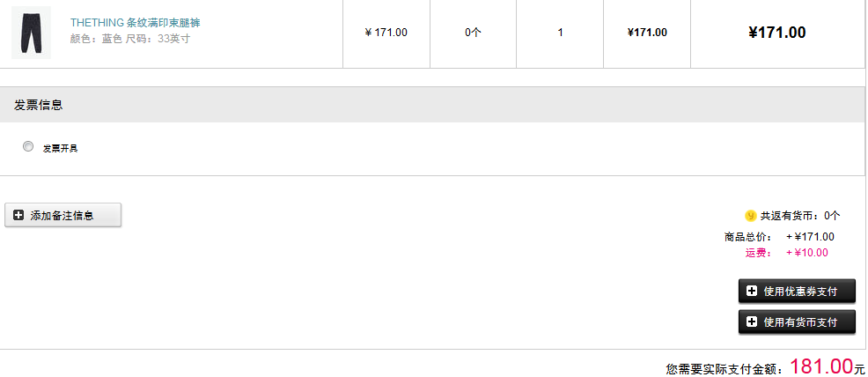
Task: Click the 发票信息 section header
Action: click(x=39, y=105)
